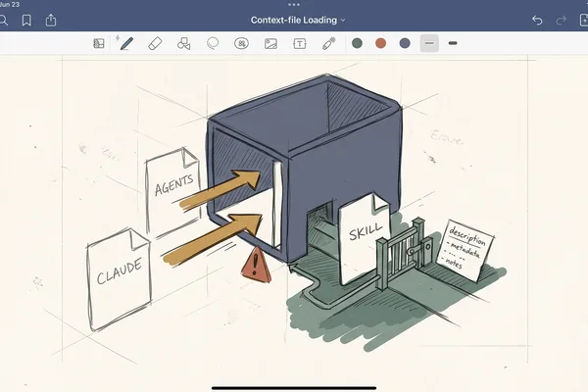This screenshot has width=588, height=392.
Task: Select the thin stroke width
Action: (x=429, y=43)
